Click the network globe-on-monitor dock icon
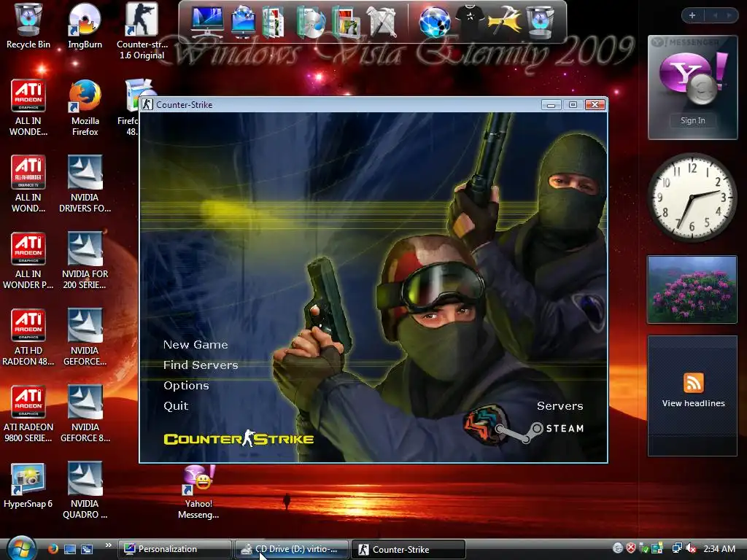The height and width of the screenshot is (560, 747). click(x=243, y=21)
